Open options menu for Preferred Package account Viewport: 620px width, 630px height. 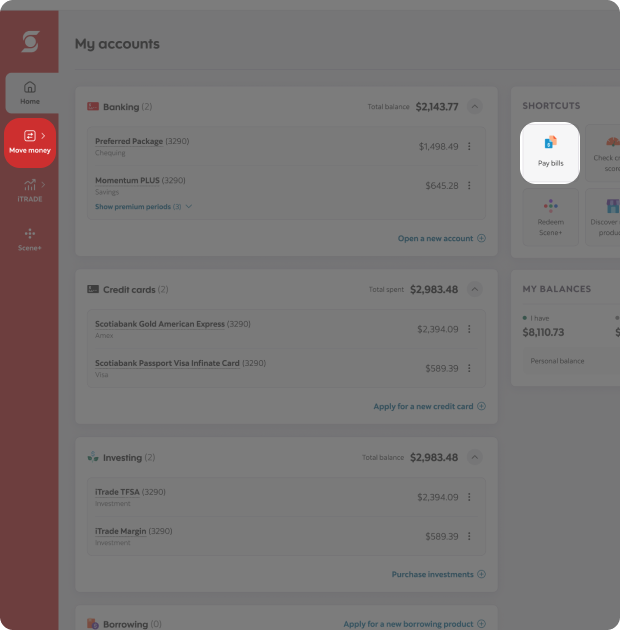[x=469, y=146]
